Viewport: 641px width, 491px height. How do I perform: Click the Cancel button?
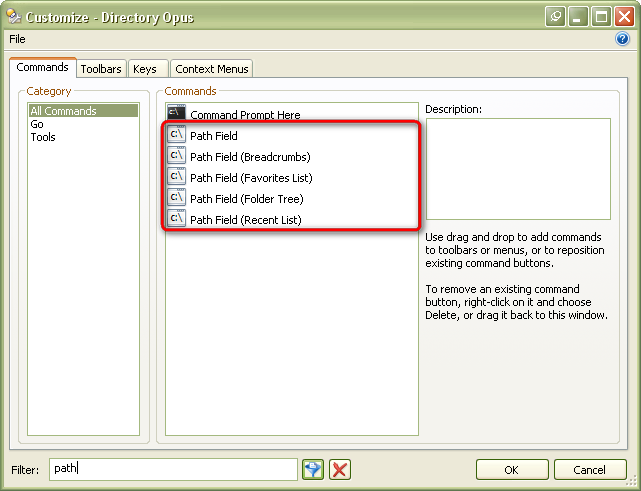pos(590,470)
